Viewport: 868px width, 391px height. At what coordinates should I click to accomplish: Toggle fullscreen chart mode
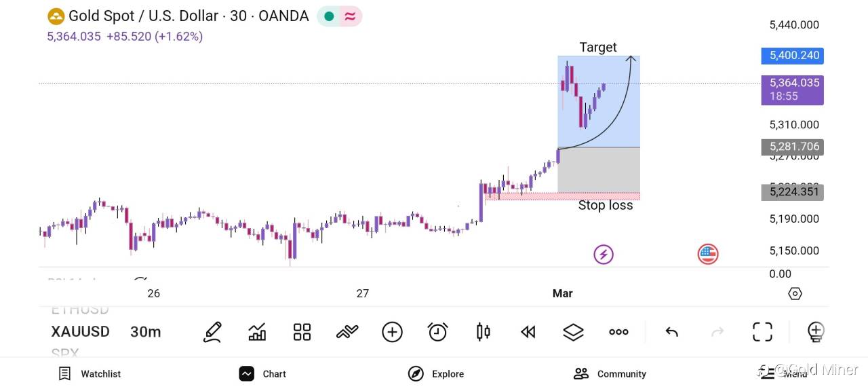click(x=762, y=332)
